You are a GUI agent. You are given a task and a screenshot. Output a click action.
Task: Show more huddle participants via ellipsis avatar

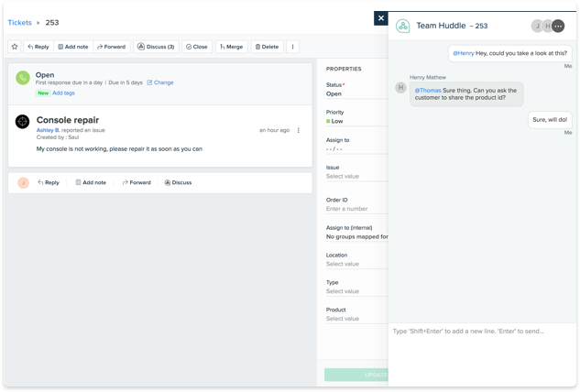pos(558,26)
